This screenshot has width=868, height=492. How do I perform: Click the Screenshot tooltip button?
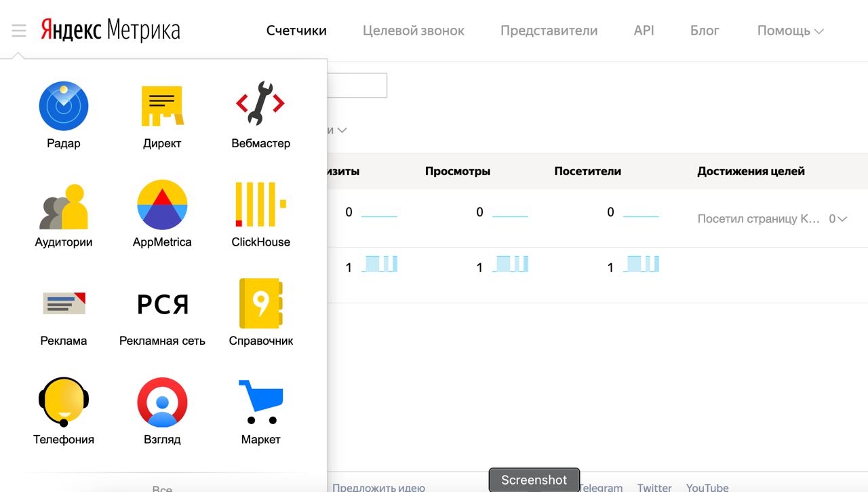[x=534, y=480]
